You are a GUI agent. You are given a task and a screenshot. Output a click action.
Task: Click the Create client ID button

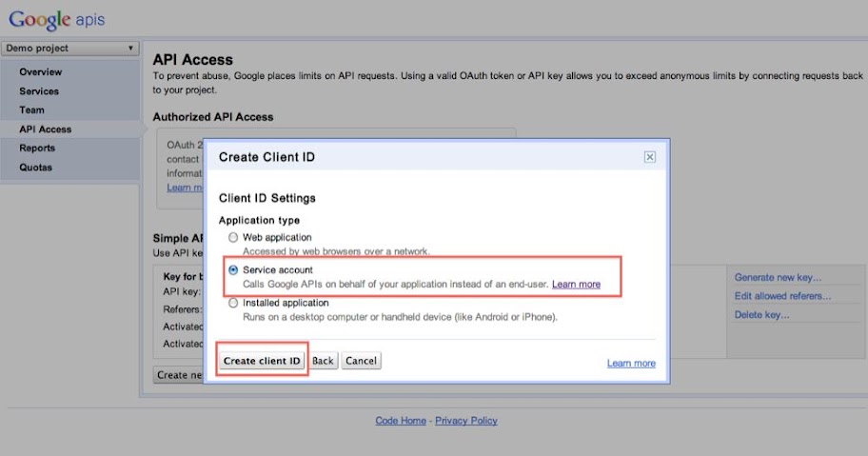coord(262,361)
